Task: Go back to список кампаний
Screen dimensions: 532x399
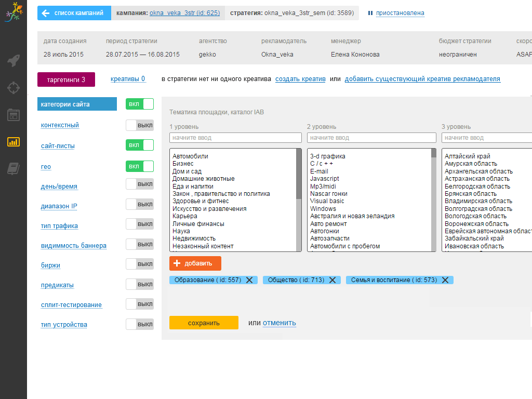Action: 74,13
